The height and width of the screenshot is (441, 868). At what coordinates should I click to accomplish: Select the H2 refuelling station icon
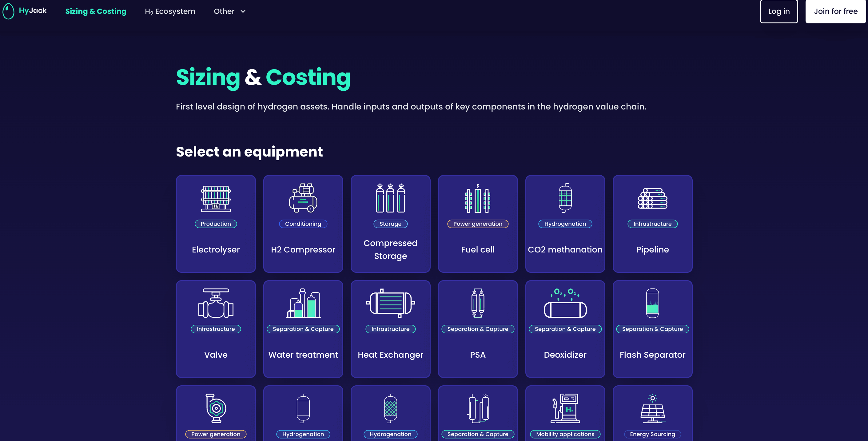point(565,408)
